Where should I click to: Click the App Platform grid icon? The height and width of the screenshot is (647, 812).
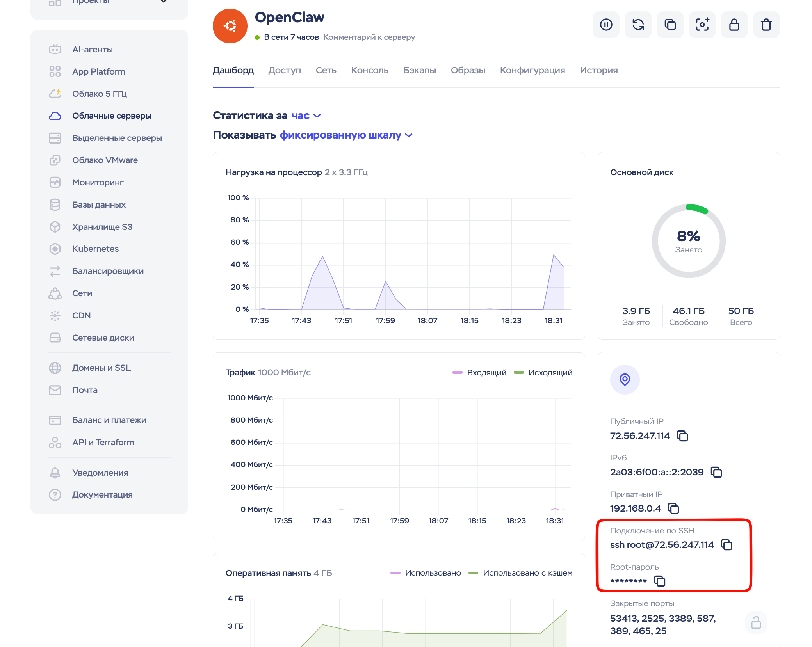click(x=55, y=71)
